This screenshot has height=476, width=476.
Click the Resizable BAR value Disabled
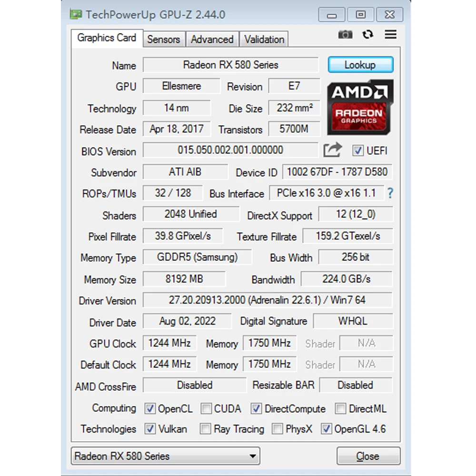(x=356, y=385)
